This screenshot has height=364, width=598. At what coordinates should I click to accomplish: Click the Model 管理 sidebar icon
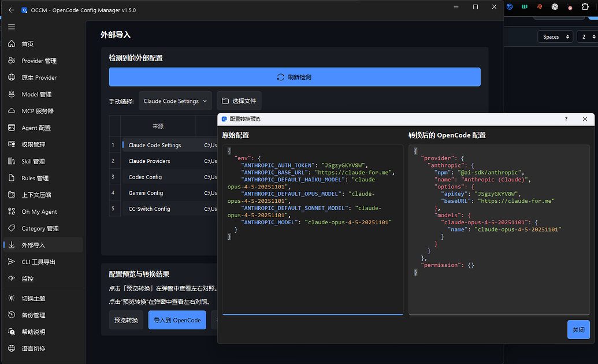coord(12,94)
